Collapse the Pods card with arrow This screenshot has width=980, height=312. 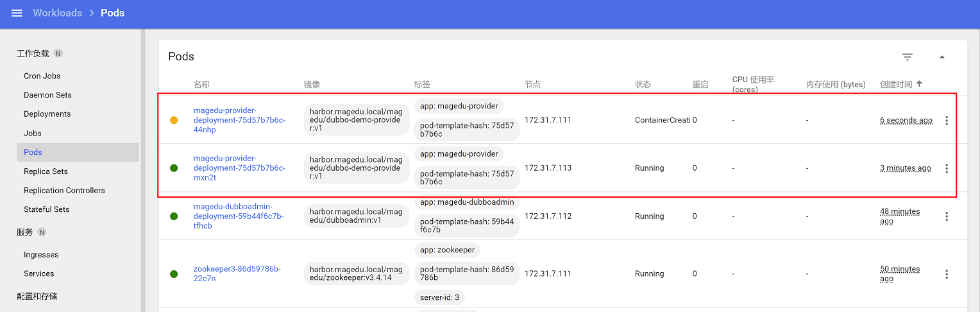(942, 57)
